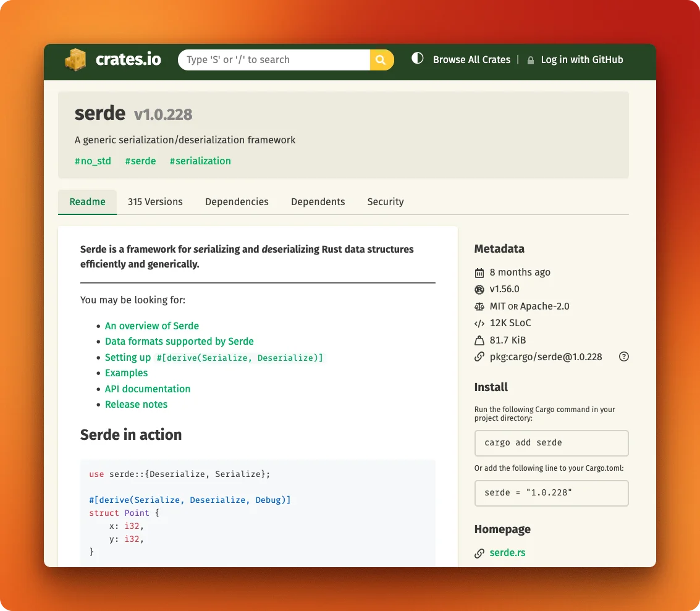Screen dimensions: 700x611
Task: Open the #no_std keyword
Action: [x=93, y=161]
